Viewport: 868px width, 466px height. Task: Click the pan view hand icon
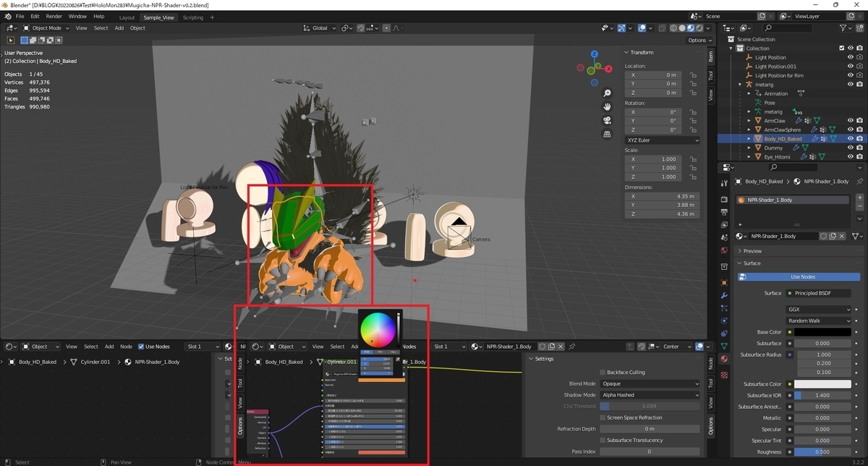608,107
